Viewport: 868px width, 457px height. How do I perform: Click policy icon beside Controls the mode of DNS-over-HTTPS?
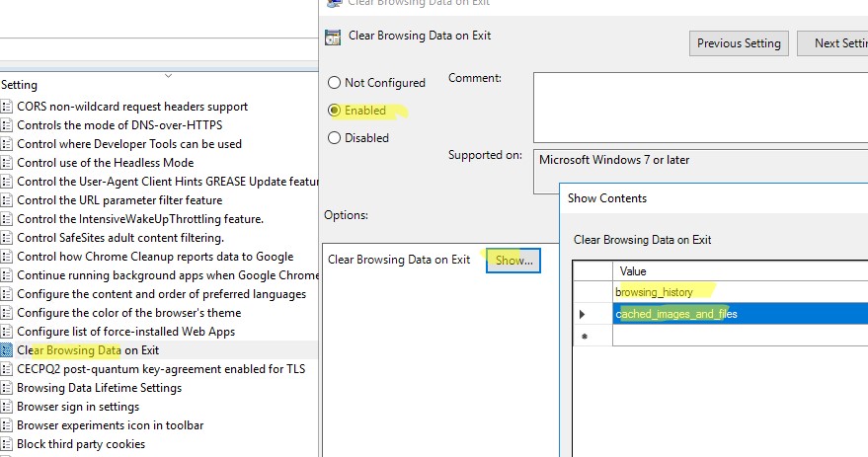coord(6,125)
